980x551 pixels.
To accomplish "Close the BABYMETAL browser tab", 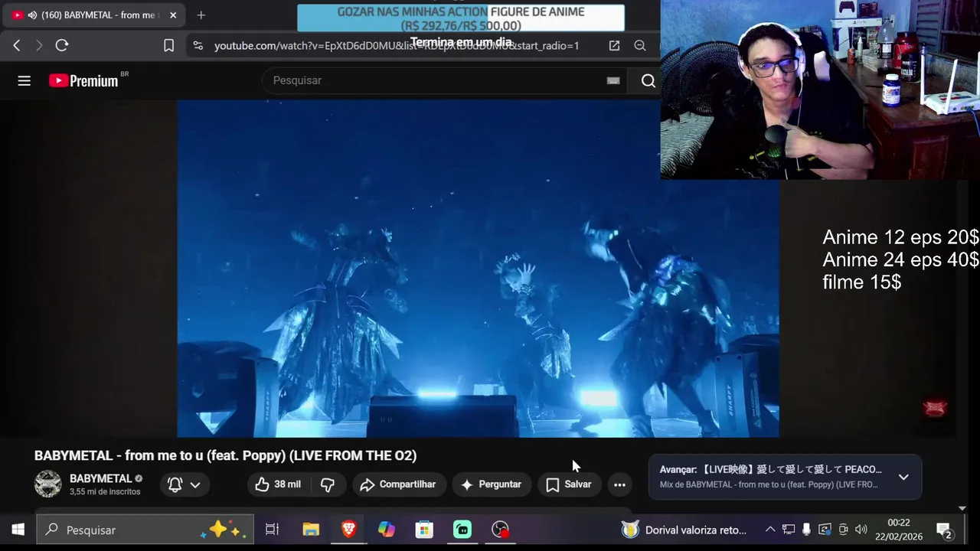I will tap(173, 15).
